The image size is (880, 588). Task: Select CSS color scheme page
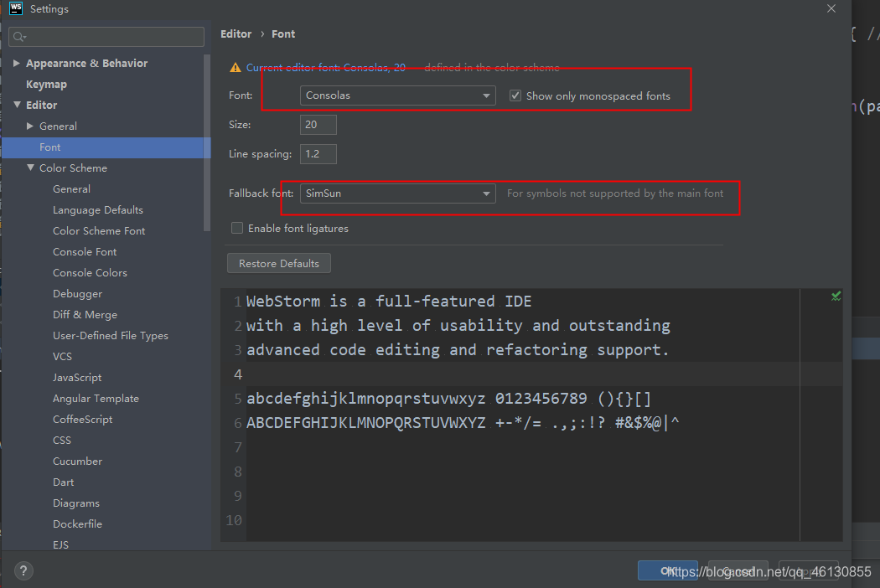(x=62, y=441)
